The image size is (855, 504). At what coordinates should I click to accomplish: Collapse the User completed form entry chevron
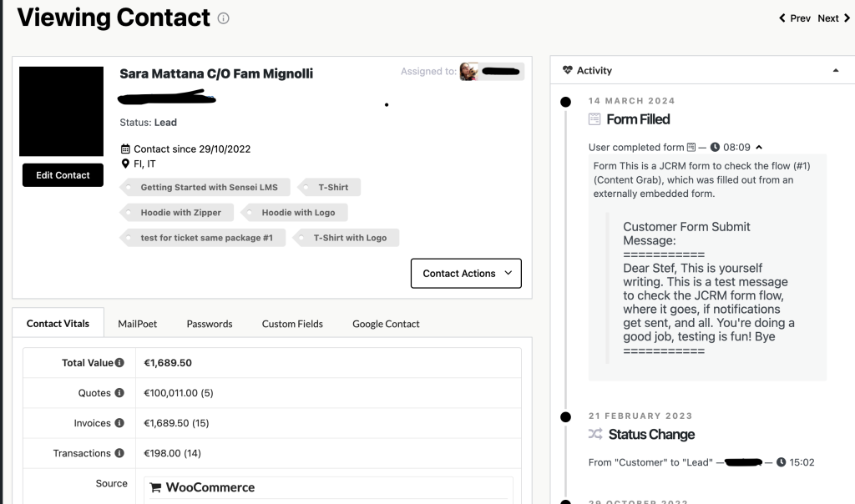pyautogui.click(x=758, y=145)
